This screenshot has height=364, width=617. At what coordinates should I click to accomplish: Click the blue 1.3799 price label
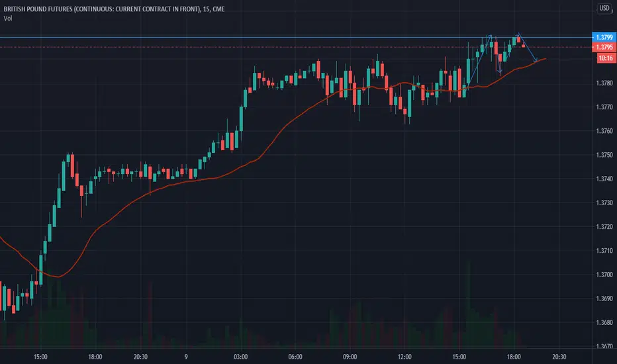pos(604,37)
